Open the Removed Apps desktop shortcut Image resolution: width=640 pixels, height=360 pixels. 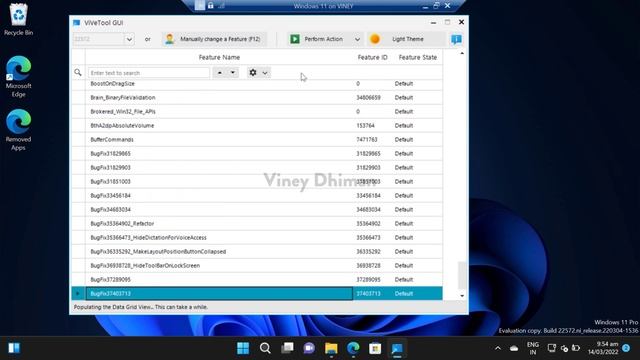coord(18,129)
